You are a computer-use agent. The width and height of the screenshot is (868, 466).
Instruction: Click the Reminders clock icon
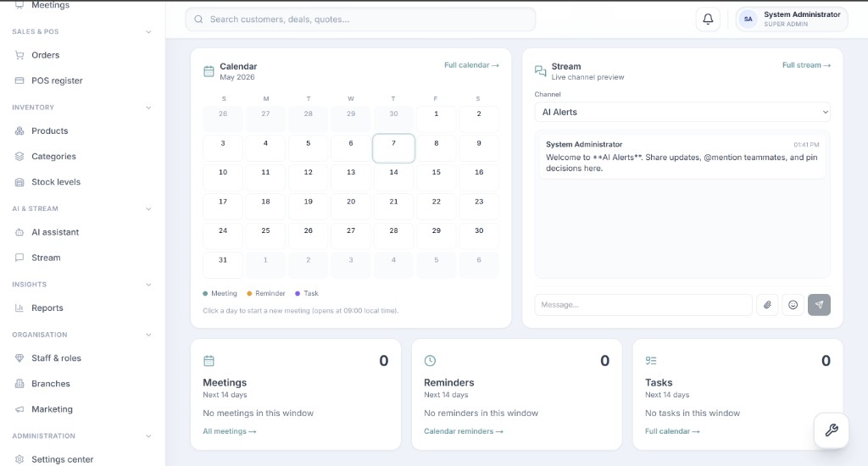click(430, 361)
